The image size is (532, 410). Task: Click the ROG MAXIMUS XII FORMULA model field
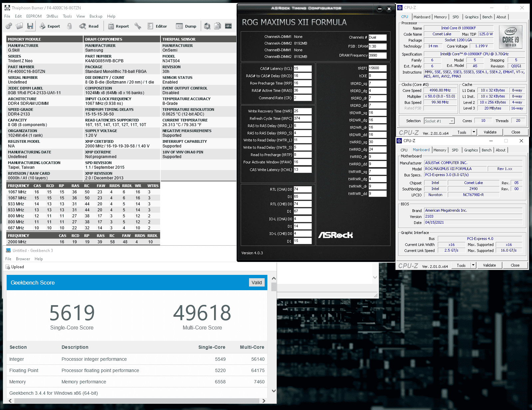coord(455,169)
